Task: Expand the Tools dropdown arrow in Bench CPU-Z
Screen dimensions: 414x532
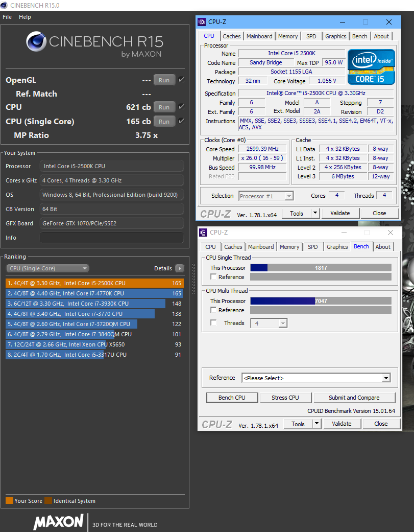Action: [x=316, y=424]
